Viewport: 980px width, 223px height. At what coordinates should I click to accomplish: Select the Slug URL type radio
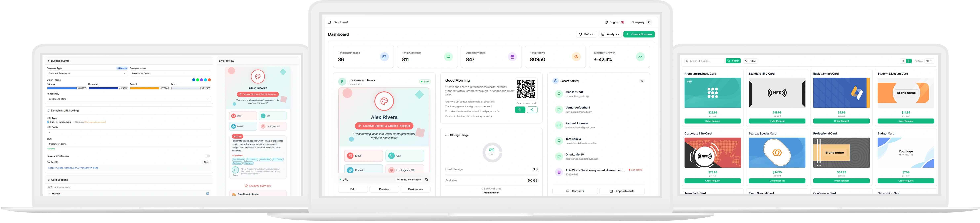48,122
